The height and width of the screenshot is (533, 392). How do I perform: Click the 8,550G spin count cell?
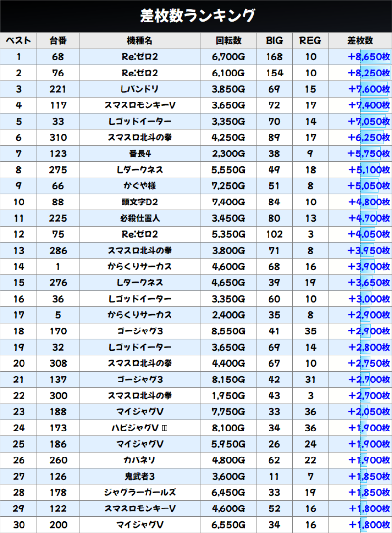coord(228,332)
